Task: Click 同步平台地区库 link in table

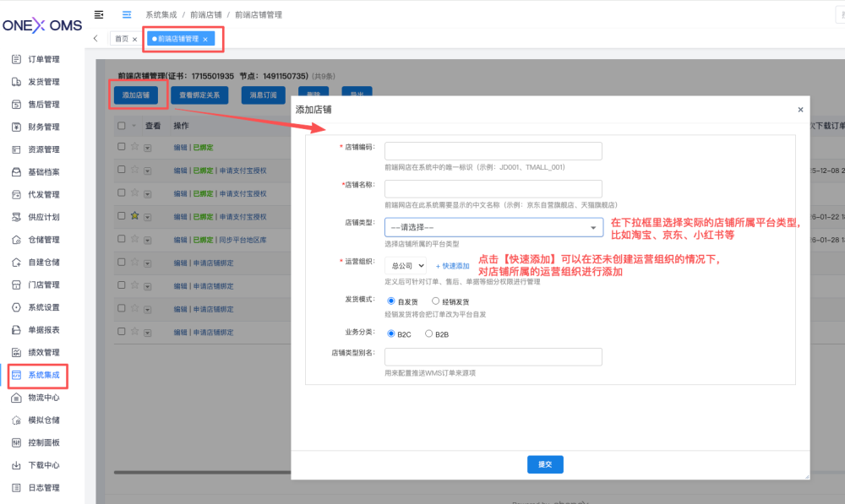Action: click(x=243, y=240)
